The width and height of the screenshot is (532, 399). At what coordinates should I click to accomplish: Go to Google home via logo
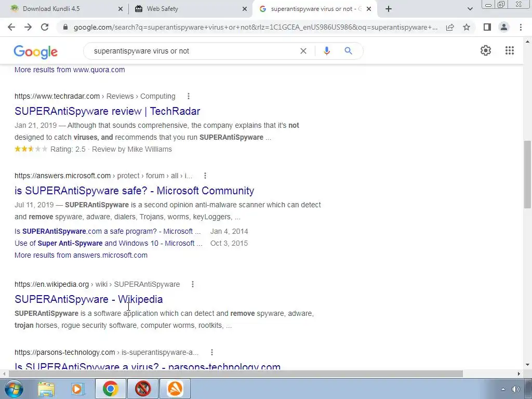36,51
